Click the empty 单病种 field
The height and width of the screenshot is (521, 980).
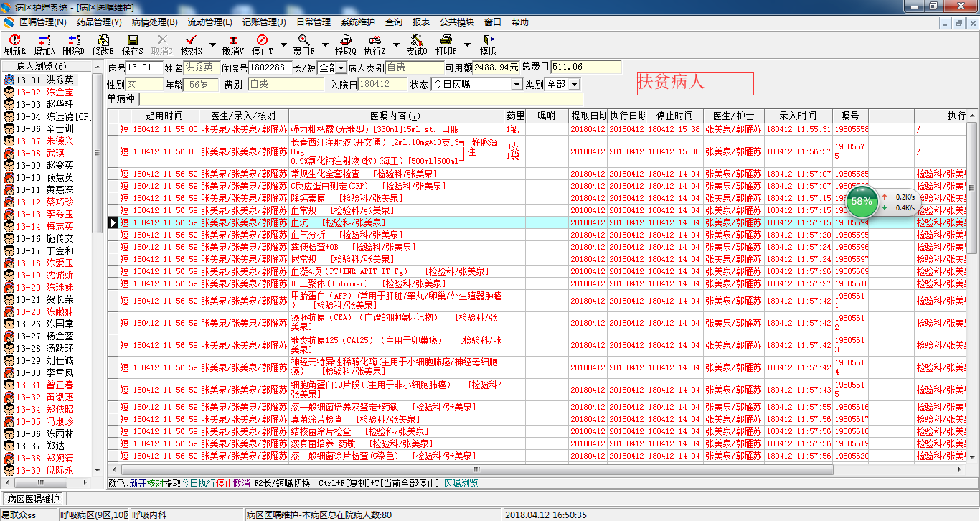pyautogui.click(x=362, y=98)
